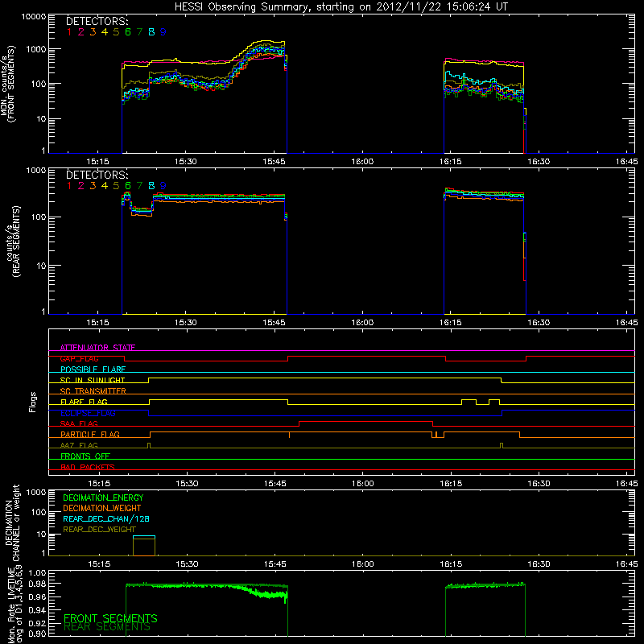Click the 16:15 time label under the rear segments panel
644x644 pixels.
(x=451, y=323)
